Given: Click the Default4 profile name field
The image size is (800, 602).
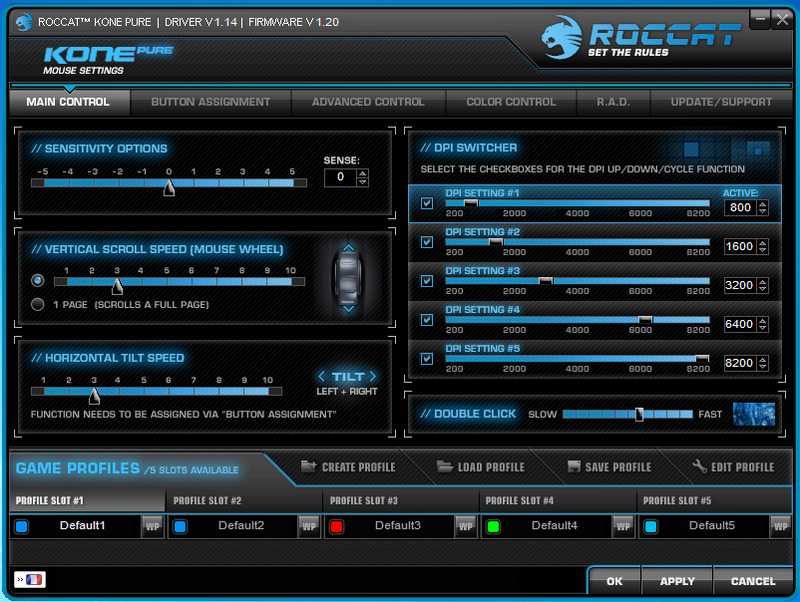Looking at the screenshot, I should tap(554, 526).
